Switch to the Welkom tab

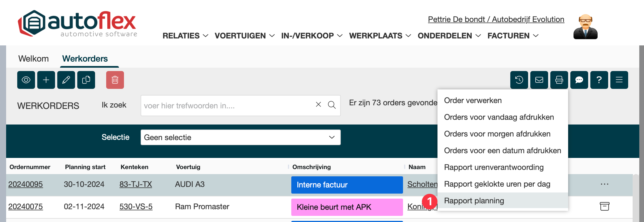[33, 58]
